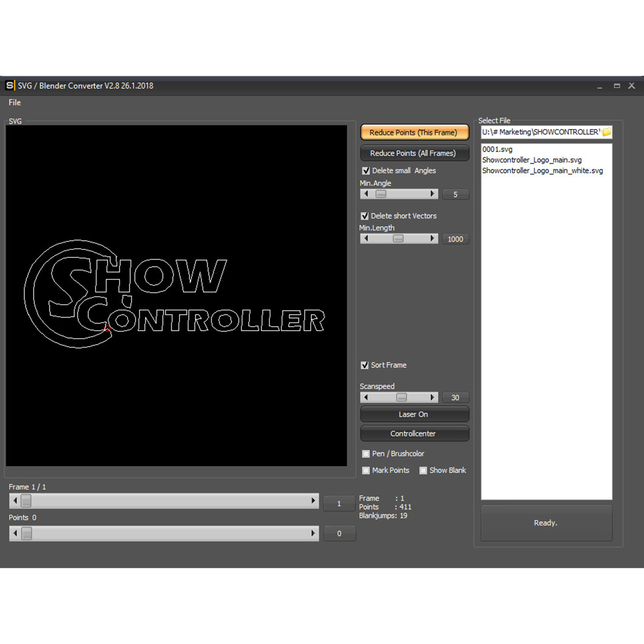644x644 pixels.
Task: Click right arrow of Min.Angle slider
Action: tap(432, 194)
